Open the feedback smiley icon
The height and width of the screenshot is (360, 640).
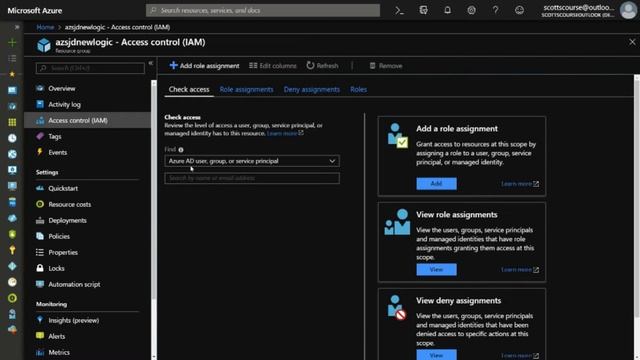tap(519, 11)
